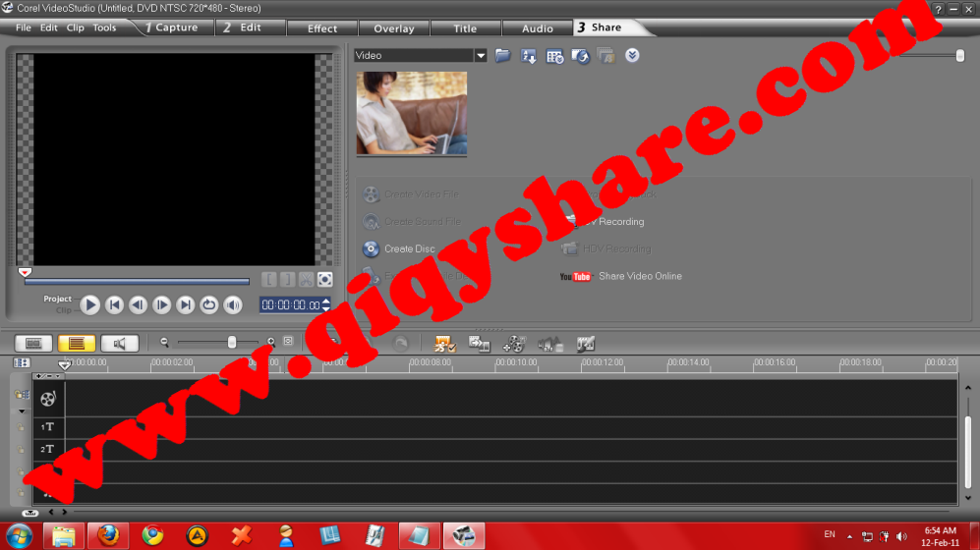The height and width of the screenshot is (550, 980).
Task: Toggle ripple editing lock icon
Action: 22,395
